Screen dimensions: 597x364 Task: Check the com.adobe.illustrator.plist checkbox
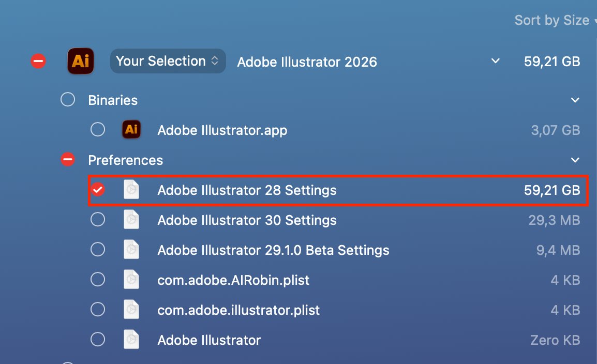coord(98,310)
